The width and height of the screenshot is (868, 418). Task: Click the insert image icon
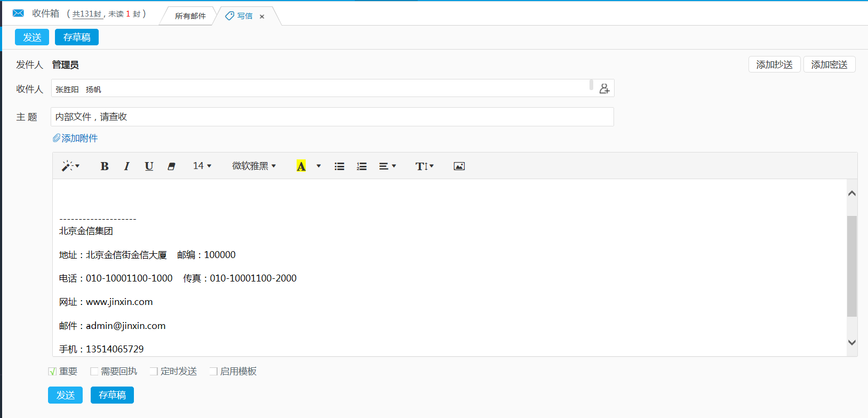coord(459,166)
